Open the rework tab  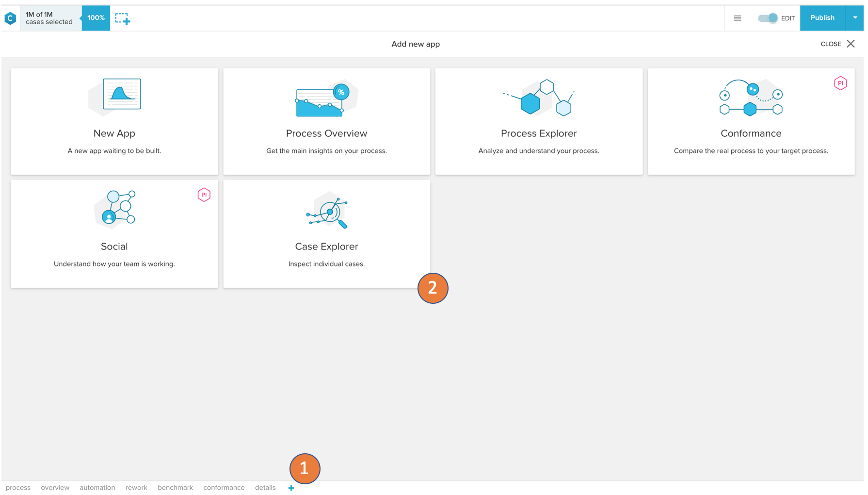(136, 488)
